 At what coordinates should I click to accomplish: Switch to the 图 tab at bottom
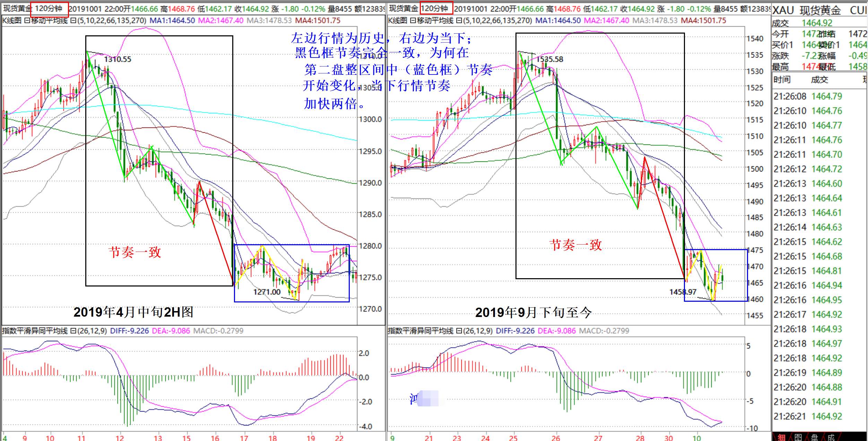tap(798, 437)
